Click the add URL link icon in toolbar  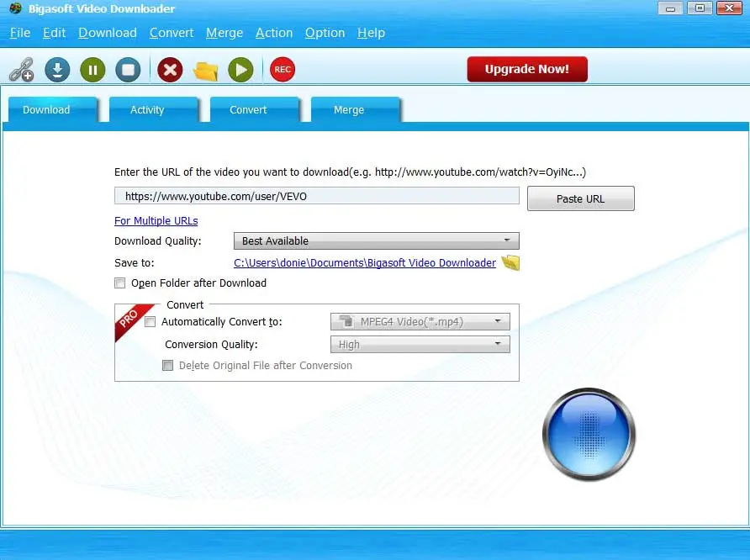(x=22, y=70)
